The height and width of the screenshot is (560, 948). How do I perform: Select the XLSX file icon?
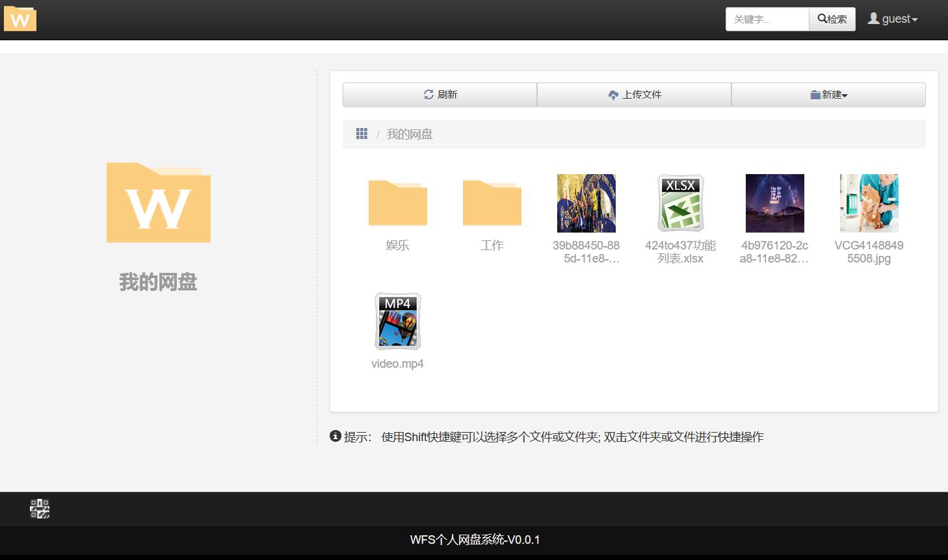[681, 203]
